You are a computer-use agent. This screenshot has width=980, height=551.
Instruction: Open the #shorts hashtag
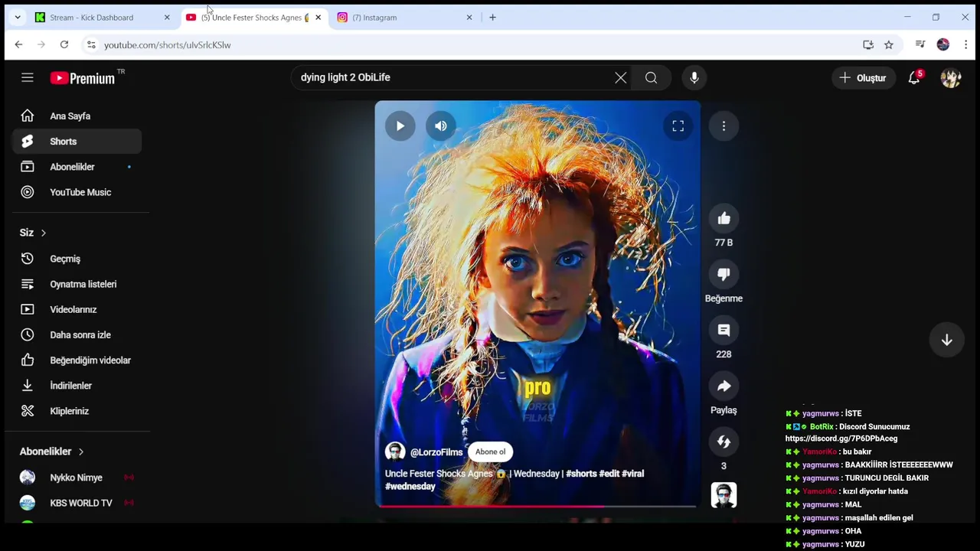(x=581, y=474)
